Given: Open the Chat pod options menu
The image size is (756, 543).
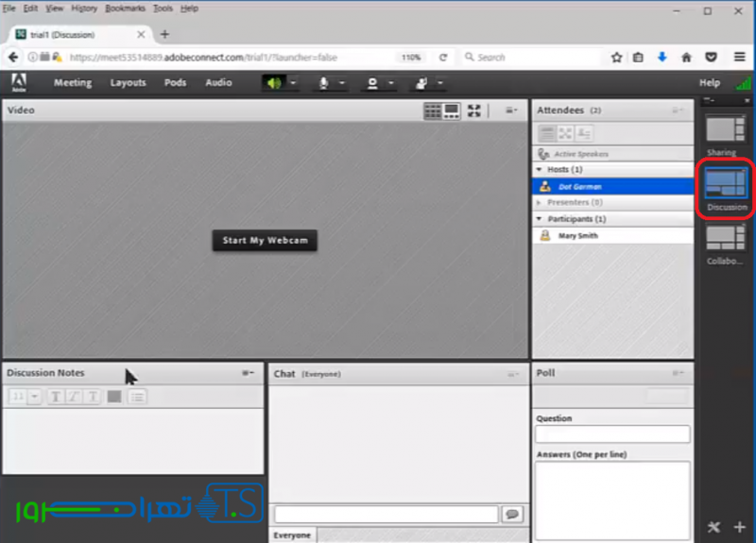Looking at the screenshot, I should [x=513, y=374].
